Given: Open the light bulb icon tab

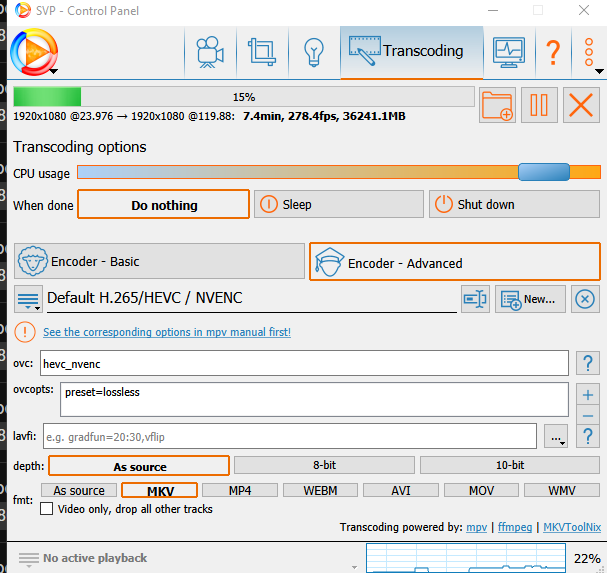Looking at the screenshot, I should [314, 51].
